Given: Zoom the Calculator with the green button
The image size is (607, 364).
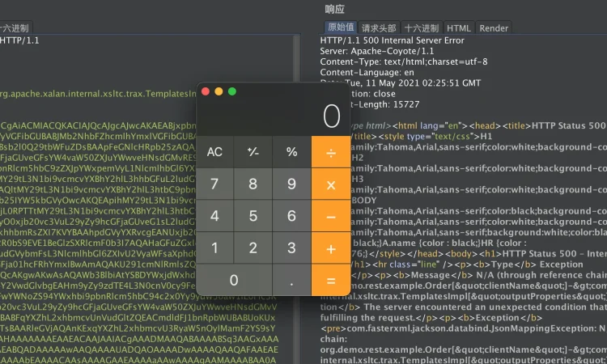Looking at the screenshot, I should coord(232,91).
